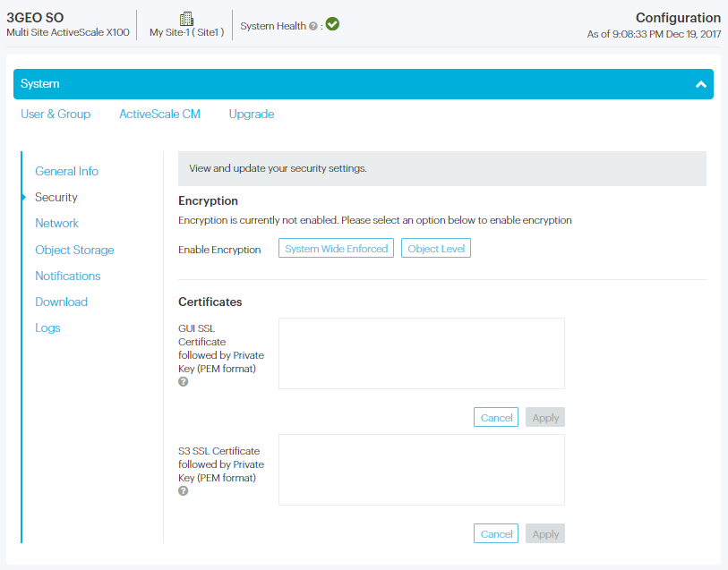Viewport: 728px width, 570px height.
Task: Enable Object Level encryption
Action: (436, 248)
